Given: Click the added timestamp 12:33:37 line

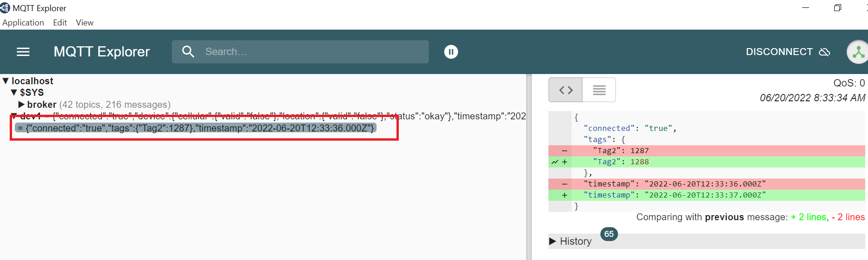Looking at the screenshot, I should pos(707,195).
